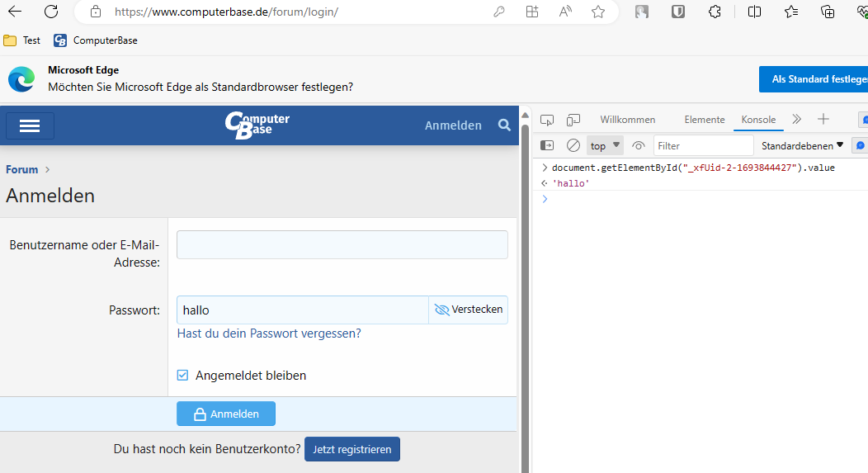Open the apps grid icon in address bar
868x473 pixels.
pyautogui.click(x=532, y=12)
